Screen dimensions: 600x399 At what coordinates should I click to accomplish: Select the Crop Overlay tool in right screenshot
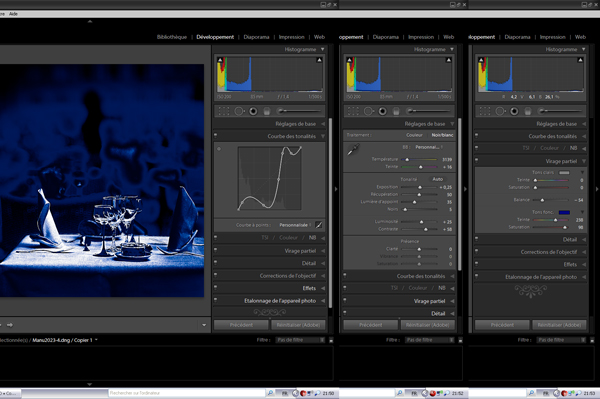pyautogui.click(x=484, y=111)
